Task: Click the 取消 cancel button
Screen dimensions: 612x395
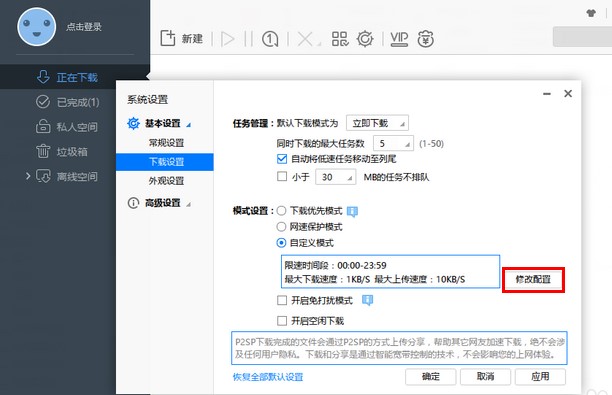Action: pyautogui.click(x=485, y=377)
